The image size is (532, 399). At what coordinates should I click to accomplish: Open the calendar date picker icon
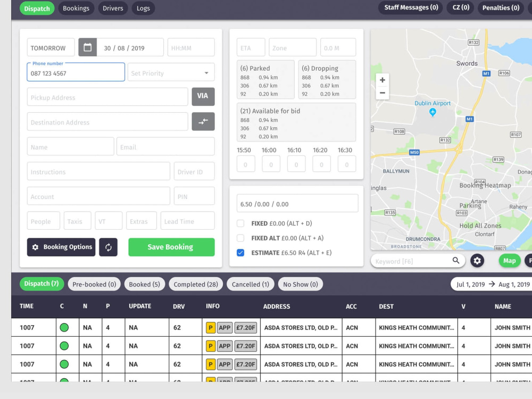[x=88, y=47]
